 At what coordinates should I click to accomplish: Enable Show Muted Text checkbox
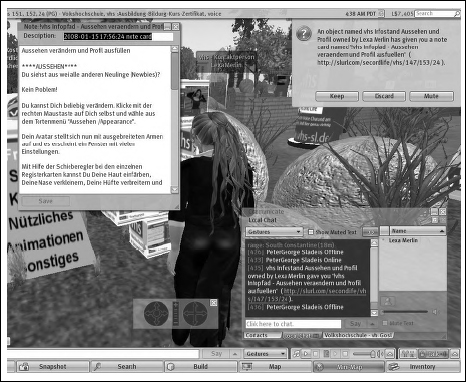coord(311,232)
